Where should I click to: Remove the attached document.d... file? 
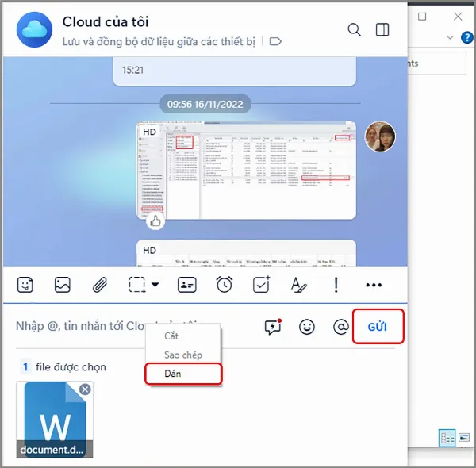85,389
